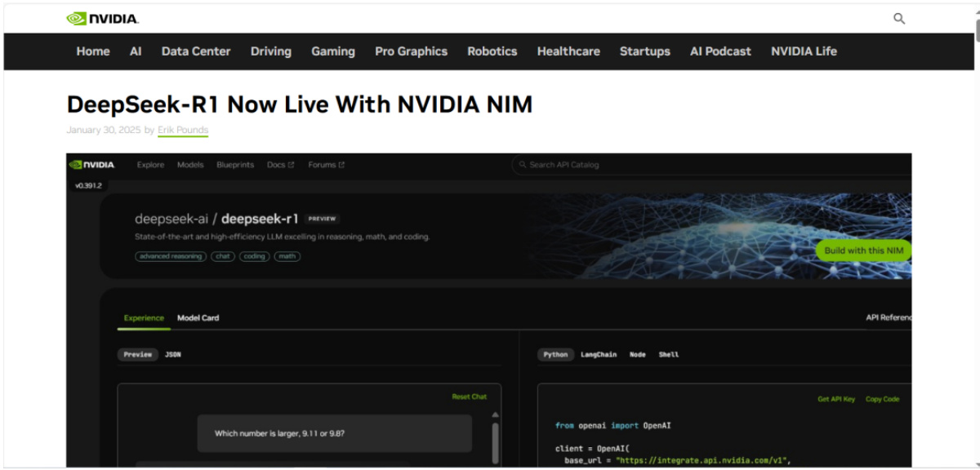
Task: Click the model description text State-of-the-art
Action: coord(282,237)
